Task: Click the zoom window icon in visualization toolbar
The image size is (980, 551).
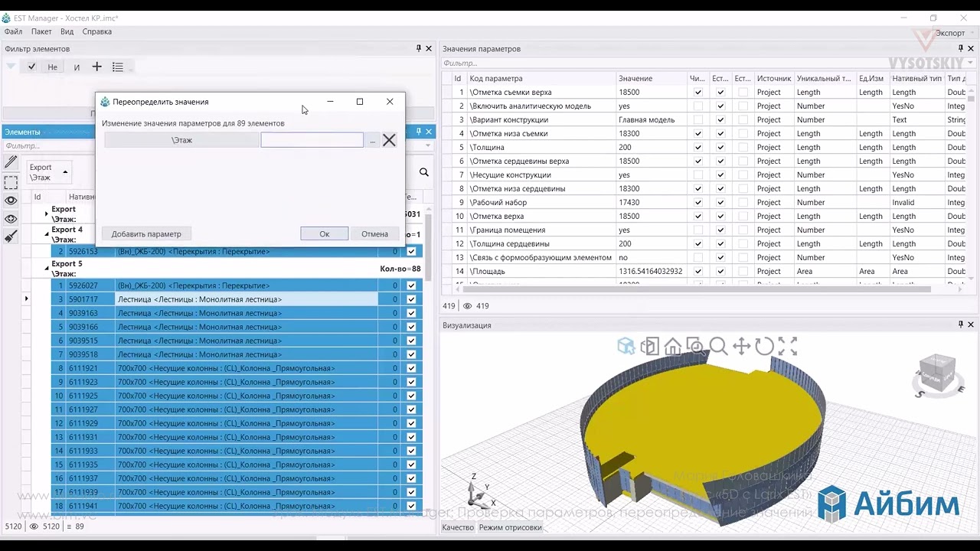Action: coord(695,347)
